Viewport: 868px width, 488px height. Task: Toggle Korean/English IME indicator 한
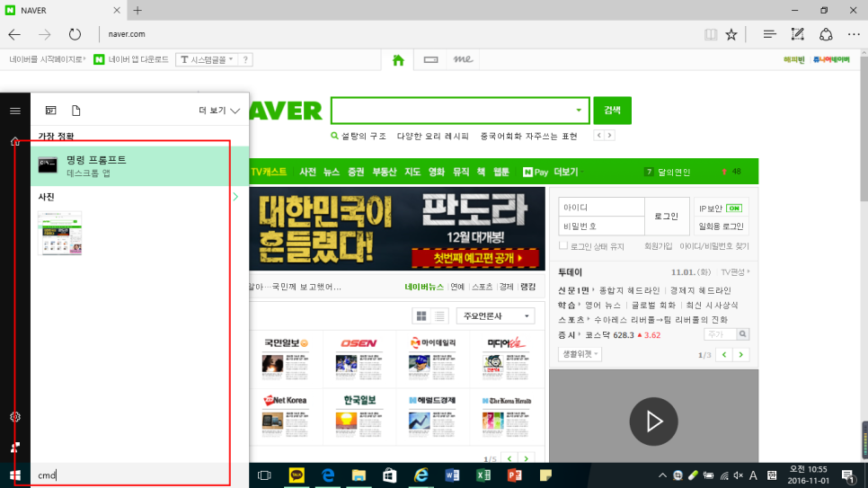click(x=772, y=475)
